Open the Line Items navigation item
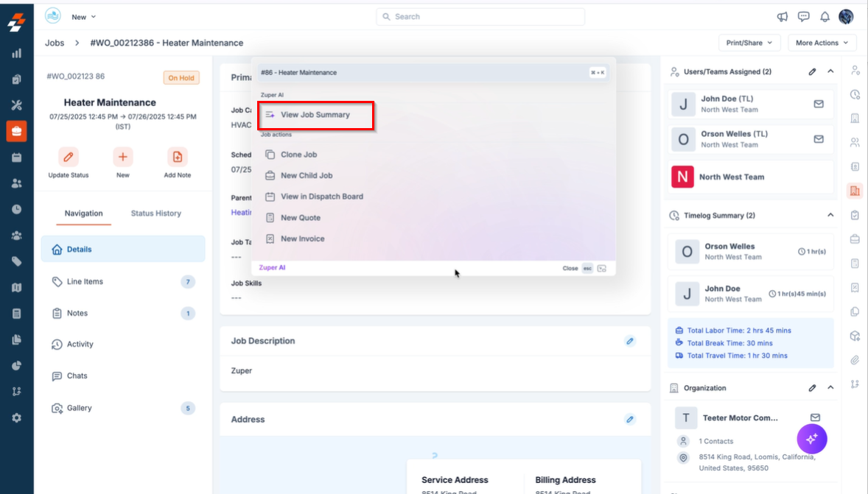Screen dimensions: 868x494 click(x=123, y=281)
